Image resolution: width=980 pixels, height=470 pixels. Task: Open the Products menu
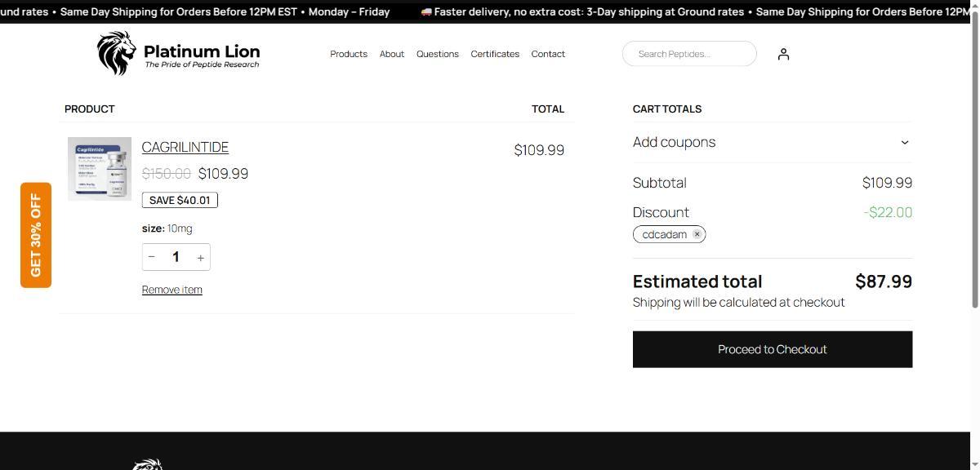click(349, 54)
